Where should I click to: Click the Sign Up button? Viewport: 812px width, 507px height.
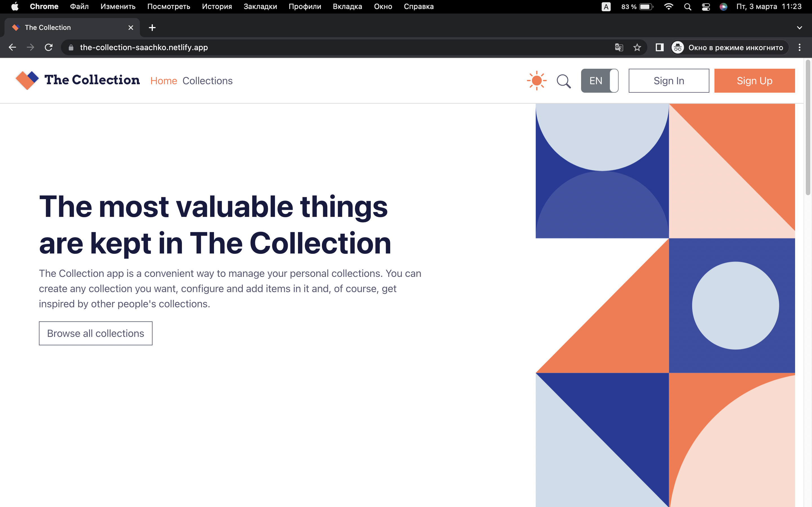click(x=754, y=81)
